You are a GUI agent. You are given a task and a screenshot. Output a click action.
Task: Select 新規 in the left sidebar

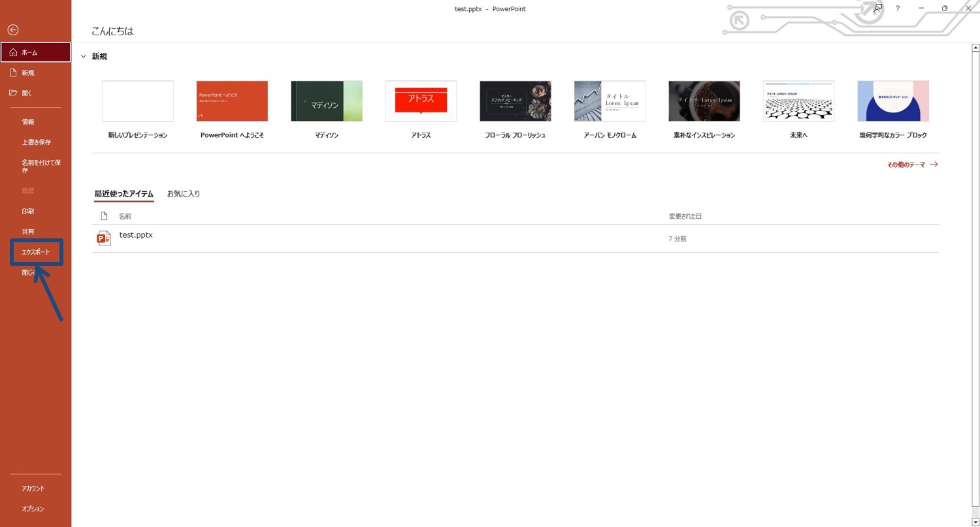pyautogui.click(x=27, y=73)
